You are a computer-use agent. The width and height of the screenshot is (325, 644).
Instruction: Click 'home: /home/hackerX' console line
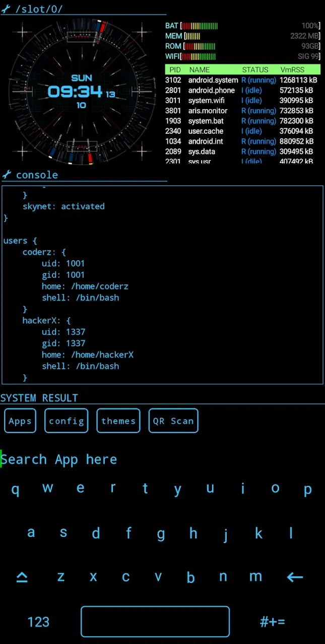[x=88, y=355]
